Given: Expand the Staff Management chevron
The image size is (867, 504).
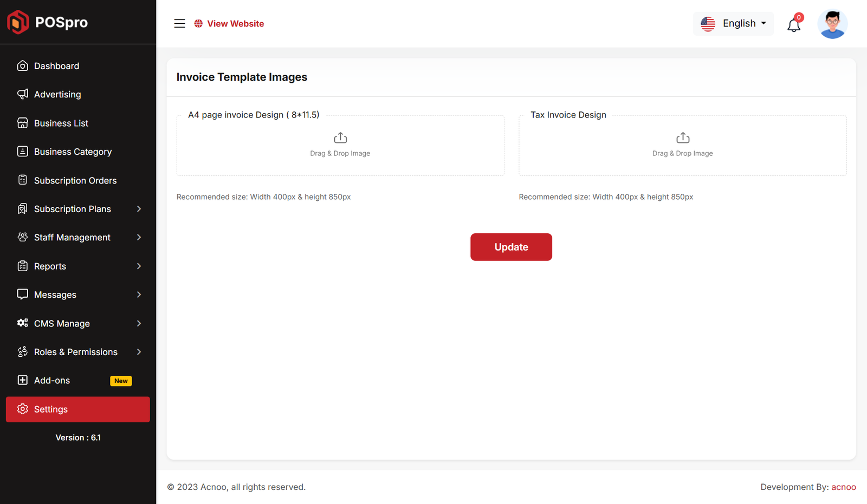Looking at the screenshot, I should (139, 238).
